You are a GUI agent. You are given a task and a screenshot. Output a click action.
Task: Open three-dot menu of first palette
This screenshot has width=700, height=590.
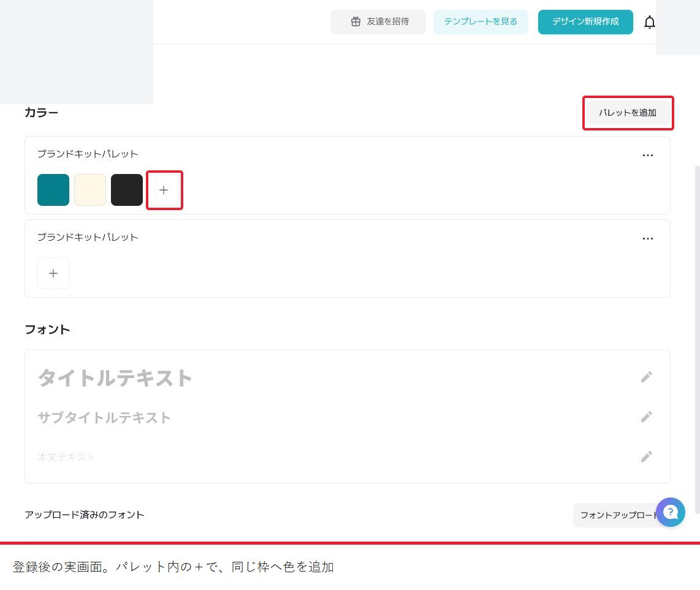(648, 155)
